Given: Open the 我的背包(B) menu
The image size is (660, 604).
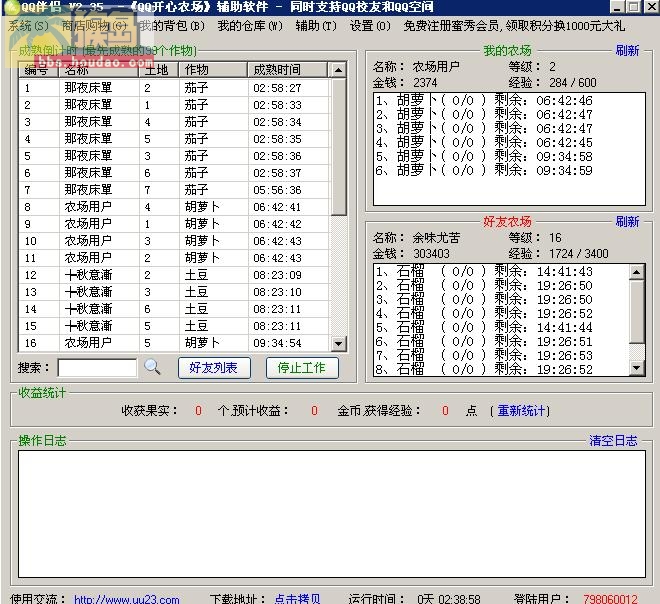Looking at the screenshot, I should [x=172, y=26].
